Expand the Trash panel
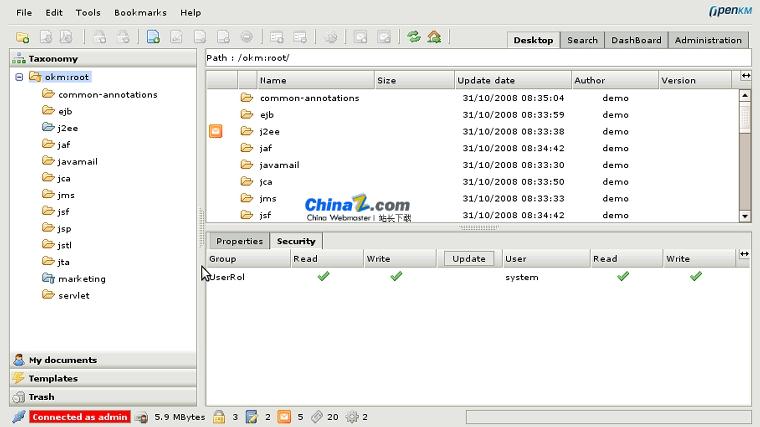This screenshot has width=760, height=427. (103, 397)
